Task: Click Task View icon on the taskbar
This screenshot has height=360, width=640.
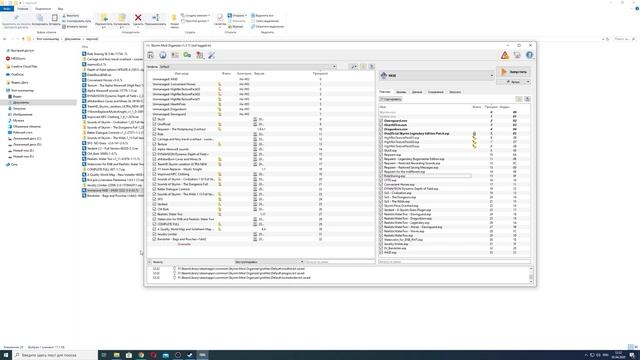Action: coord(104,355)
